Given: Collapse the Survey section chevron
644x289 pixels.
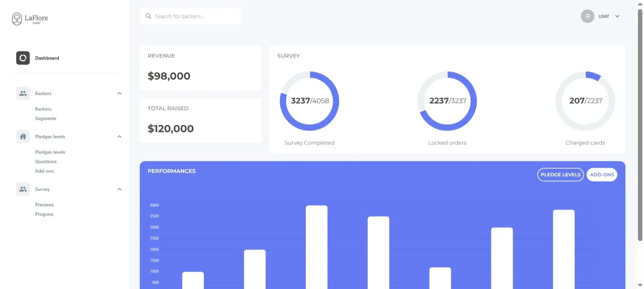Looking at the screenshot, I should pyautogui.click(x=119, y=189).
